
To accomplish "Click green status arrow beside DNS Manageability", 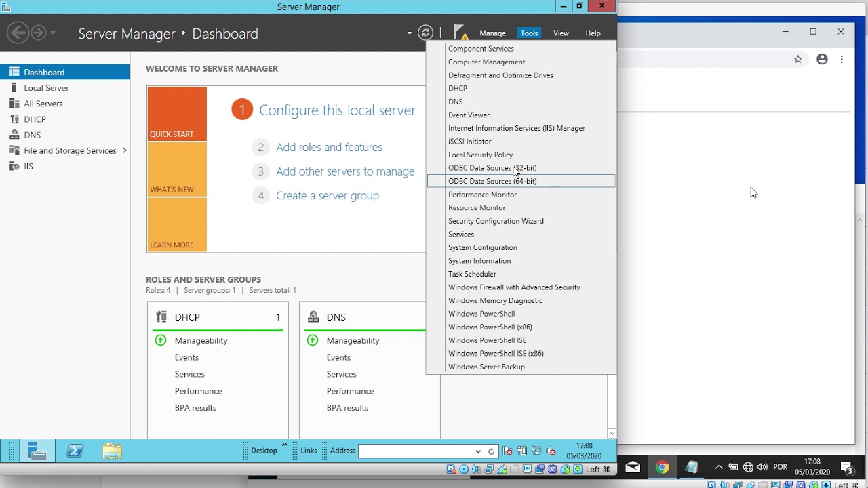I will [x=313, y=340].
